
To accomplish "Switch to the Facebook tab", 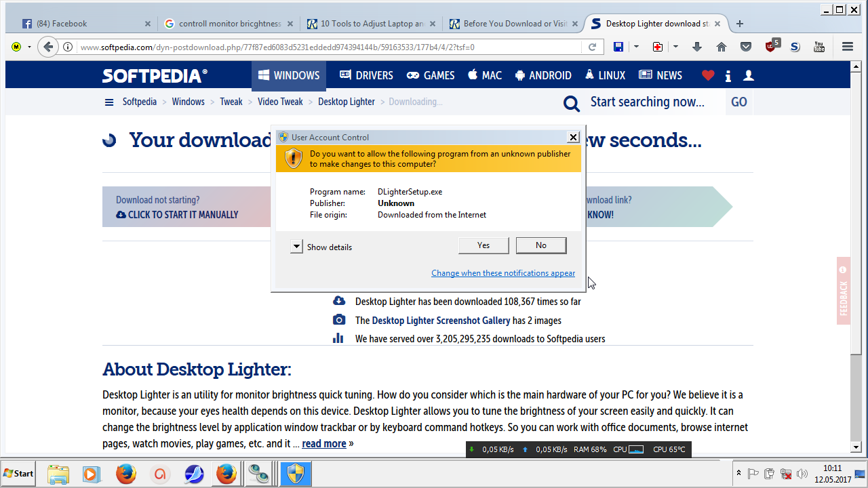I will tap(86, 24).
